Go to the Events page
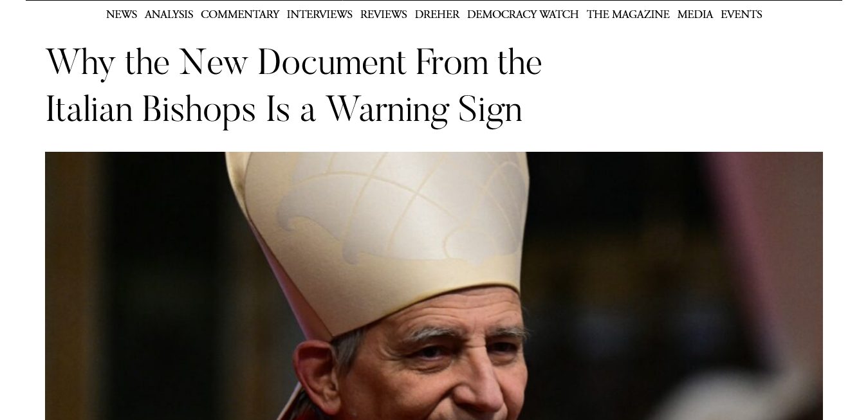 tap(741, 15)
